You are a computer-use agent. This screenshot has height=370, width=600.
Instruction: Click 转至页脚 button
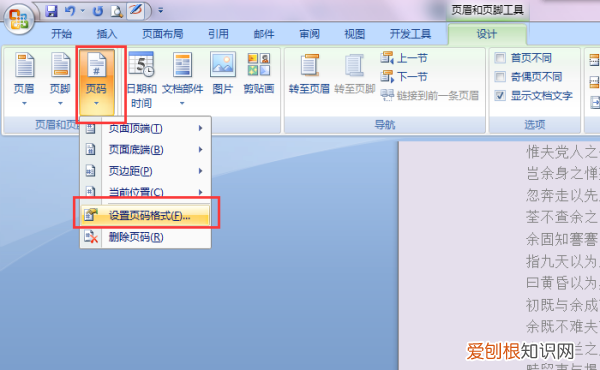pos(354,73)
